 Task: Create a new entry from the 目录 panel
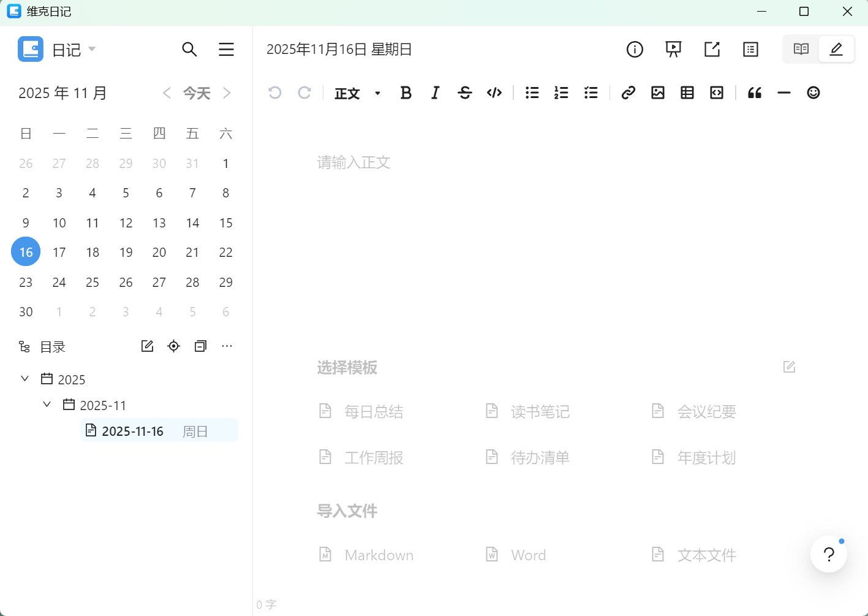[x=147, y=346]
